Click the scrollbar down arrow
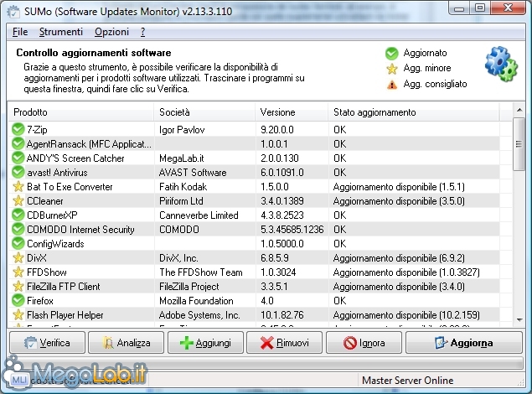Viewport: 532px width, 394px height. 519,319
